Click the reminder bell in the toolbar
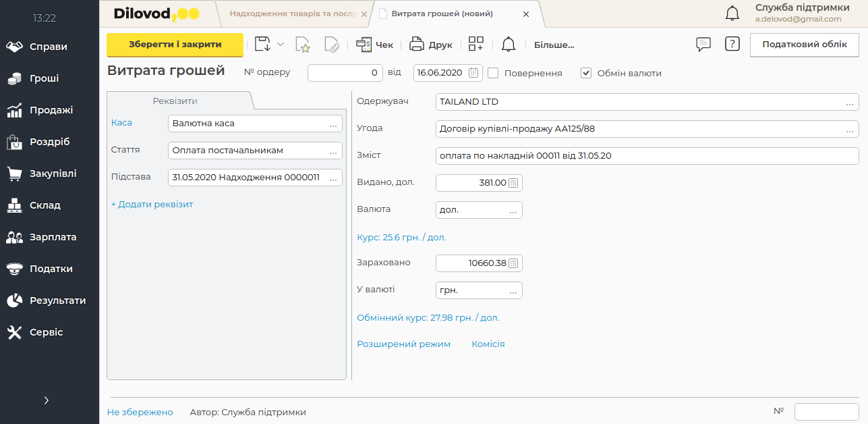The height and width of the screenshot is (424, 868). (509, 45)
